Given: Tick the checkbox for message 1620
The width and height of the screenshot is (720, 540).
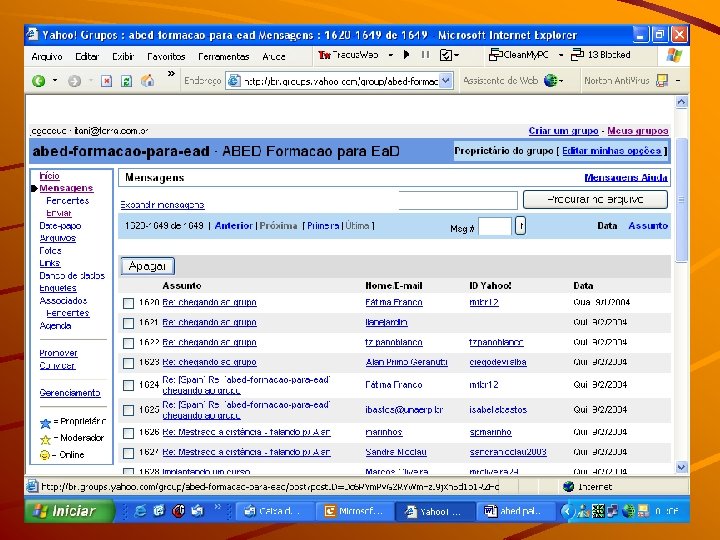Looking at the screenshot, I should [129, 303].
